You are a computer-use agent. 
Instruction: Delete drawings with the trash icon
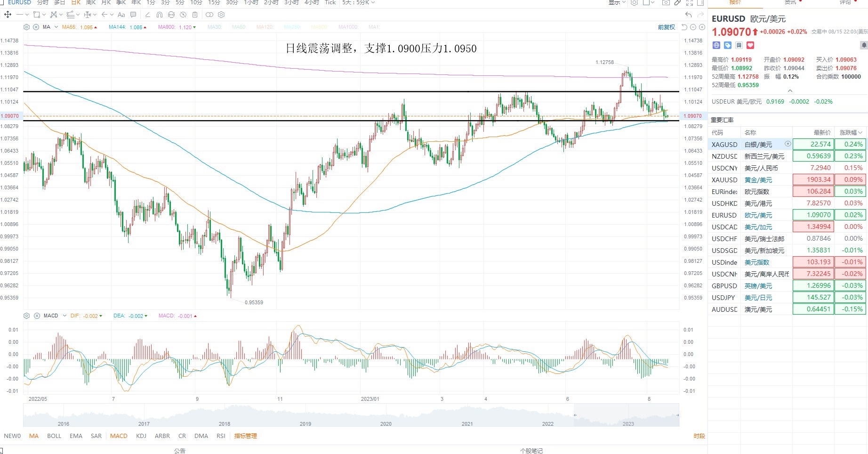(x=195, y=15)
